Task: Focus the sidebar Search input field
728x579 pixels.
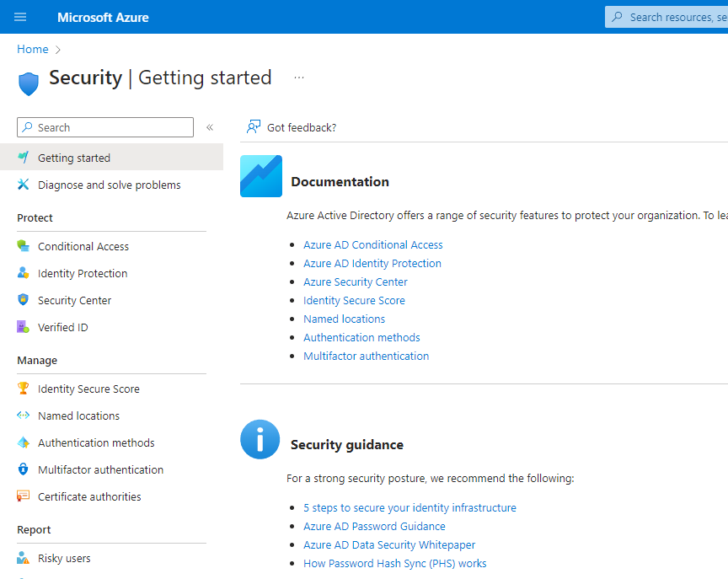Action: coord(105,127)
